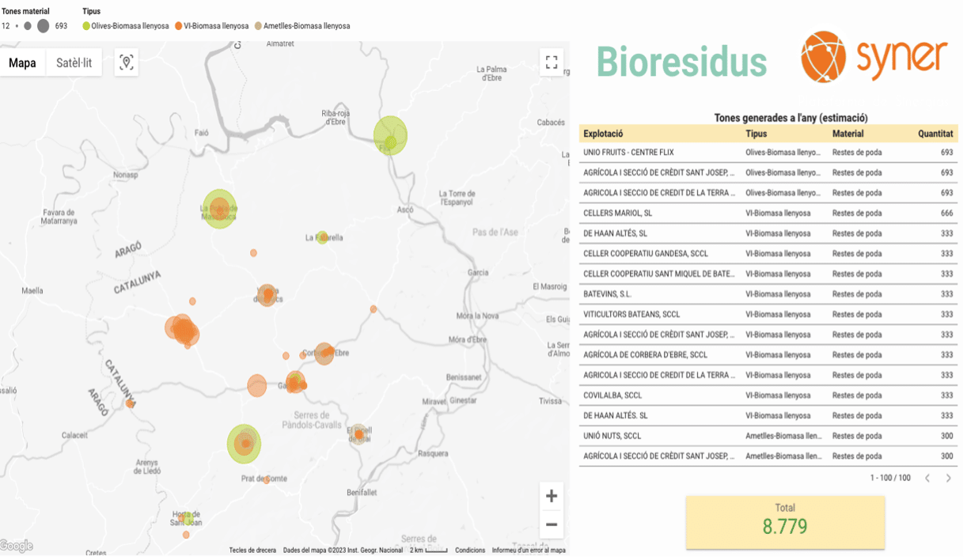Screen dimensions: 967x560
Task: Go to previous table page
Action: pyautogui.click(x=927, y=478)
